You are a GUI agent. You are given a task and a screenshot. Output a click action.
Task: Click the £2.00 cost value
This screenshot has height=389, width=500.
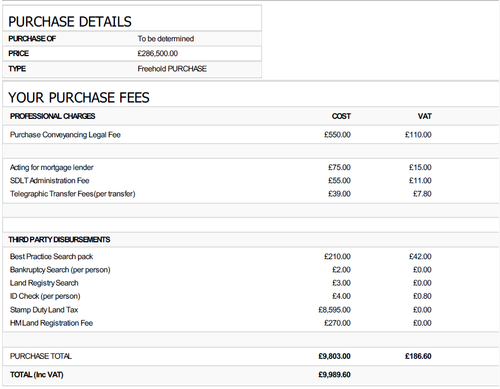coord(341,270)
